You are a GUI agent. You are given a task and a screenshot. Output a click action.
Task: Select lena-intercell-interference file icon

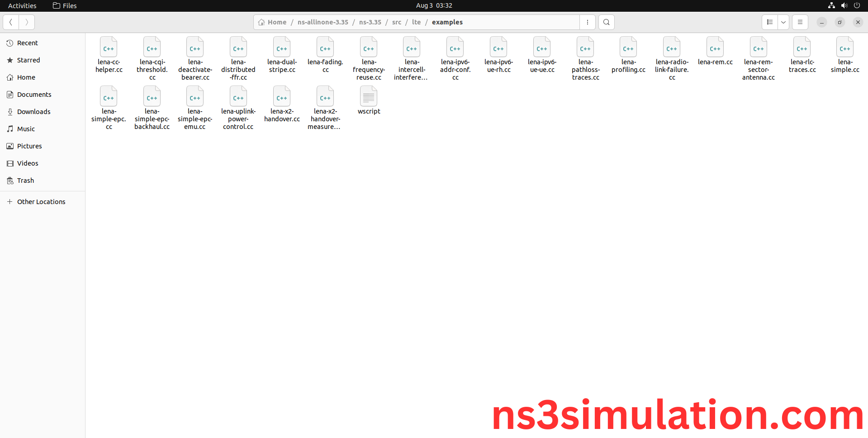point(412,47)
